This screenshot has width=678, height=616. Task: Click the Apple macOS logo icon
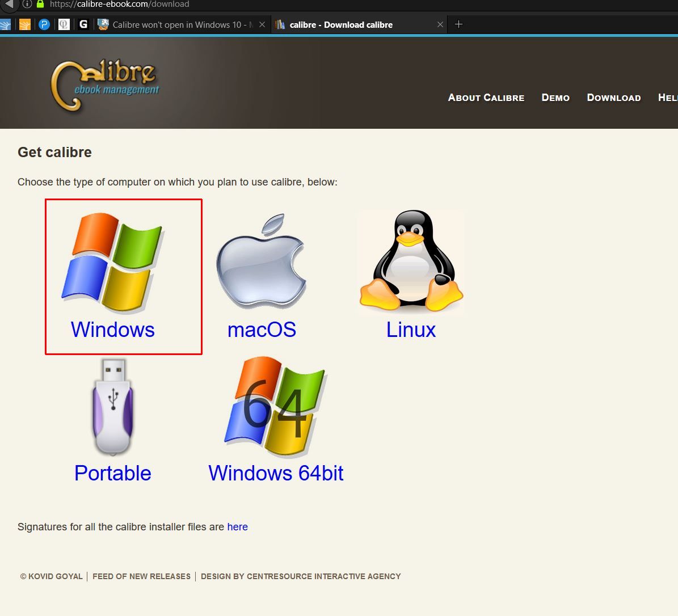(x=262, y=261)
